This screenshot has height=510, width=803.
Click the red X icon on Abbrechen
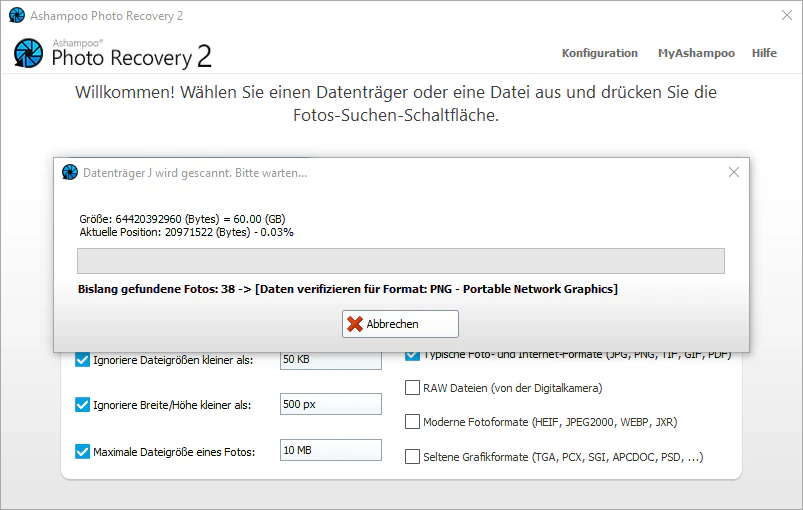355,324
